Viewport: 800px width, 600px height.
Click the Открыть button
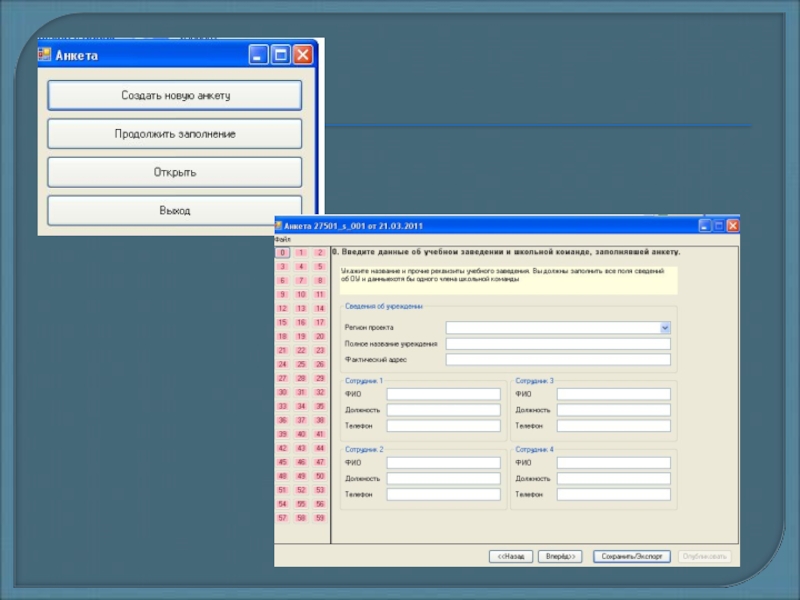[175, 172]
